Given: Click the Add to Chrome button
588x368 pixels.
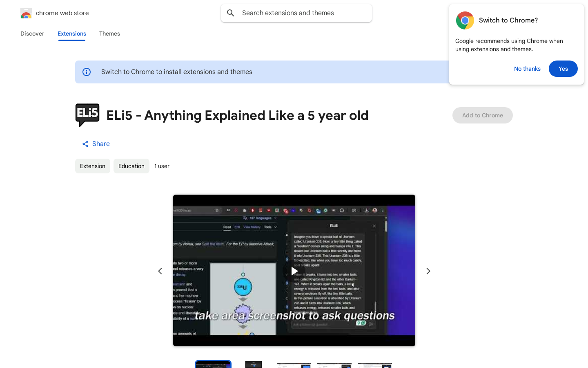Looking at the screenshot, I should [x=483, y=115].
